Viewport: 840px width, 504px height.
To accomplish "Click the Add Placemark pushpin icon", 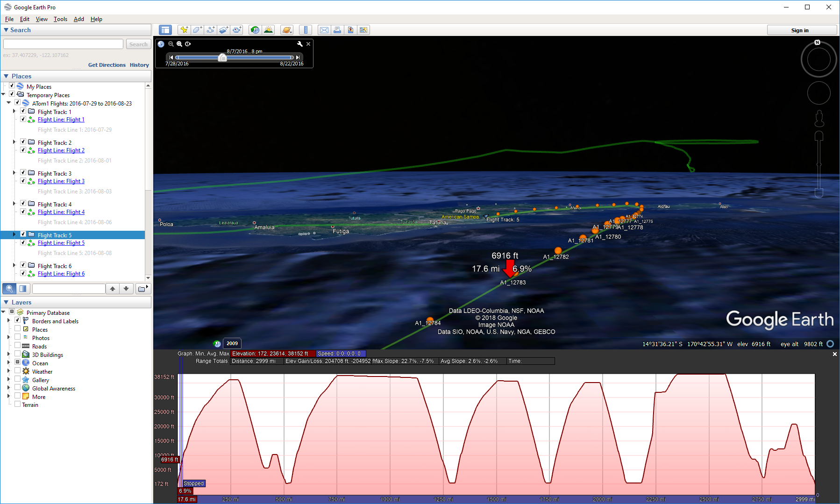I will [x=184, y=30].
